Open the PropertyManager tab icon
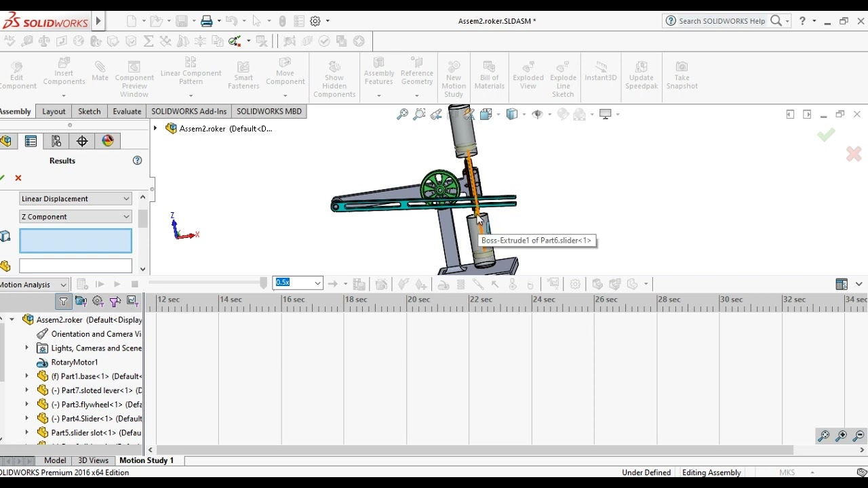 (31, 141)
